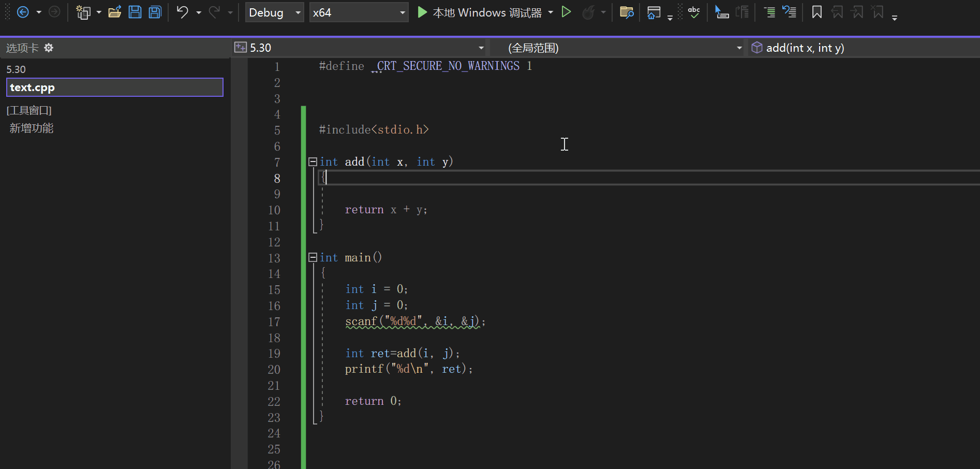Open the x64 platform dropdown
Screen dimensions: 980x469
point(359,12)
